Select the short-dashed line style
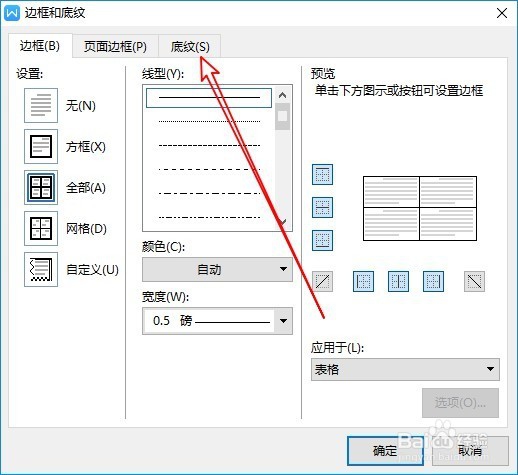Viewport: 518px width, 475px height. [x=209, y=145]
